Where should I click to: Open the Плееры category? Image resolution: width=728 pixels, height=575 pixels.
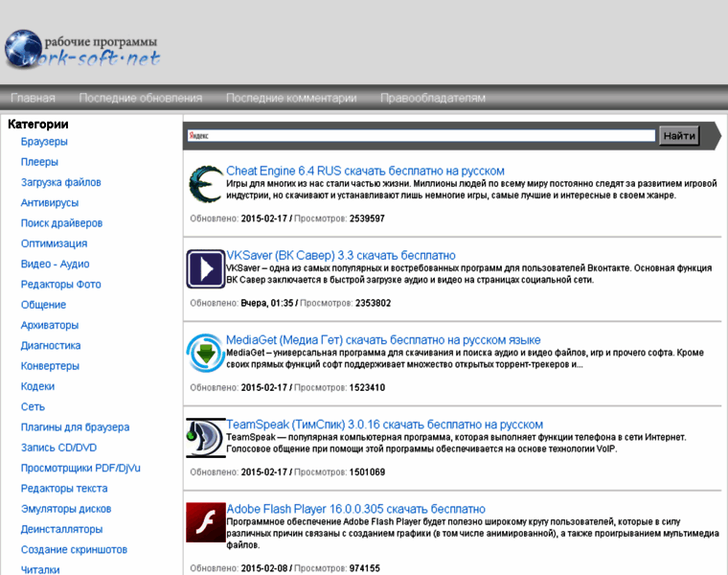[x=39, y=162]
